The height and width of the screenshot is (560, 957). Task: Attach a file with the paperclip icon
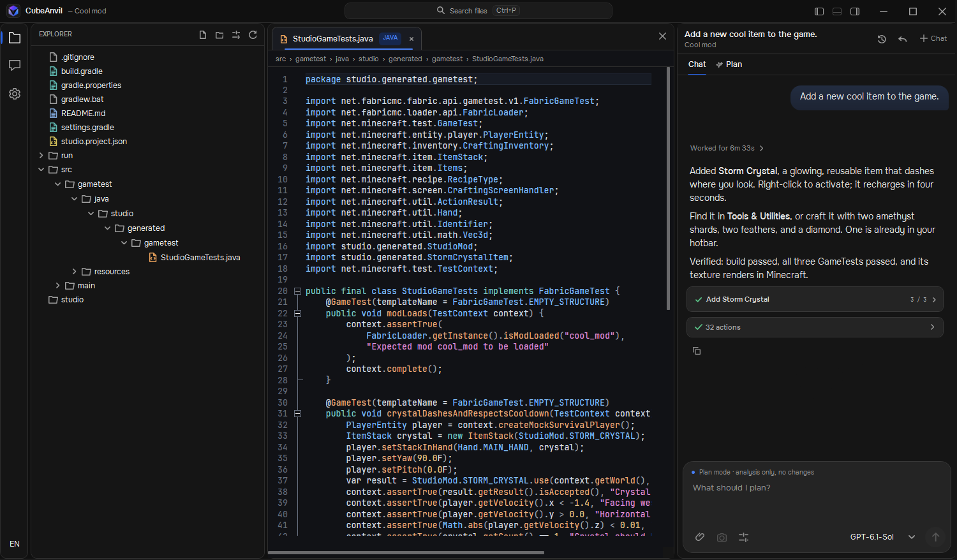pyautogui.click(x=700, y=537)
